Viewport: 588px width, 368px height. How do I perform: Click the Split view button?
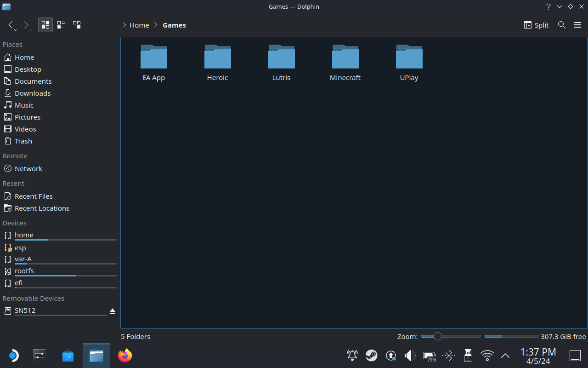pyautogui.click(x=536, y=25)
